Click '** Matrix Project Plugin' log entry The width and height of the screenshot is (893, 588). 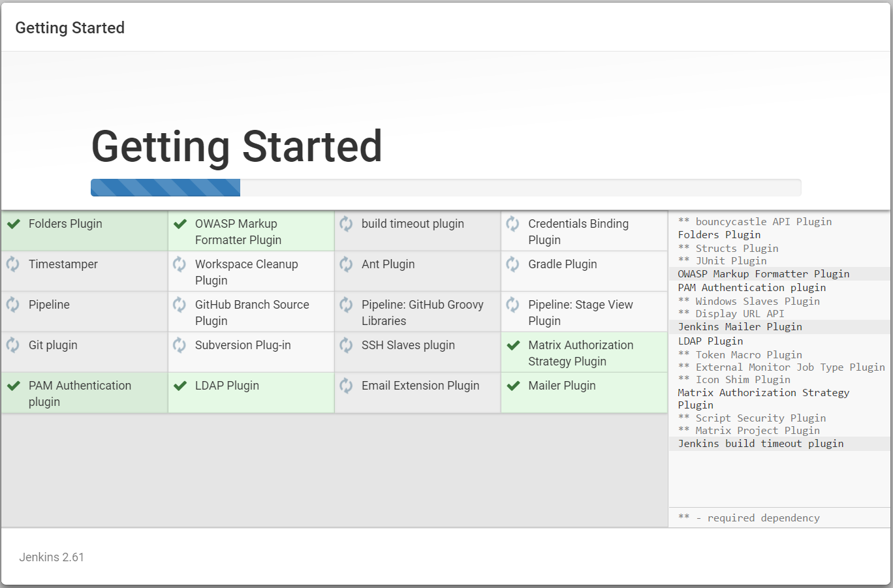(x=749, y=431)
